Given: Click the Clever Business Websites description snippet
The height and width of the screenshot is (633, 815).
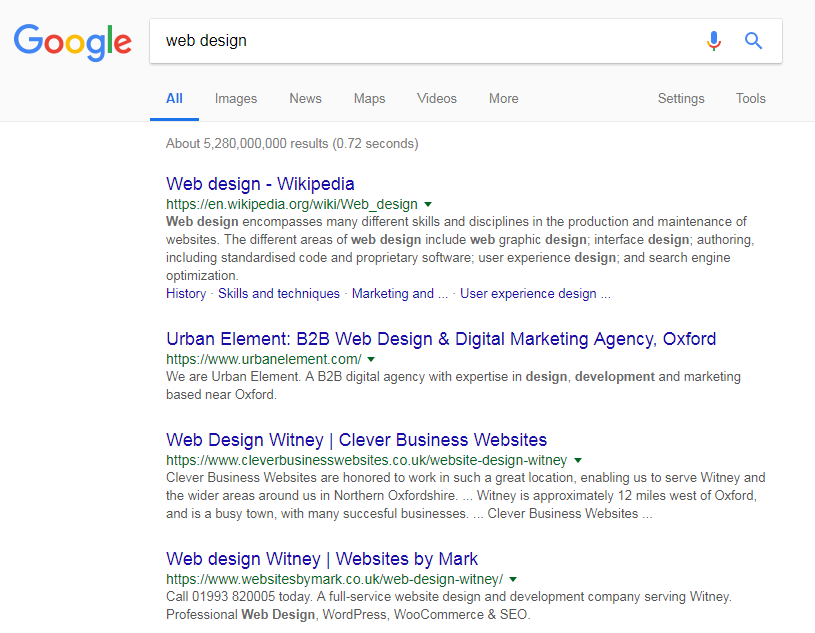Looking at the screenshot, I should click(466, 496).
